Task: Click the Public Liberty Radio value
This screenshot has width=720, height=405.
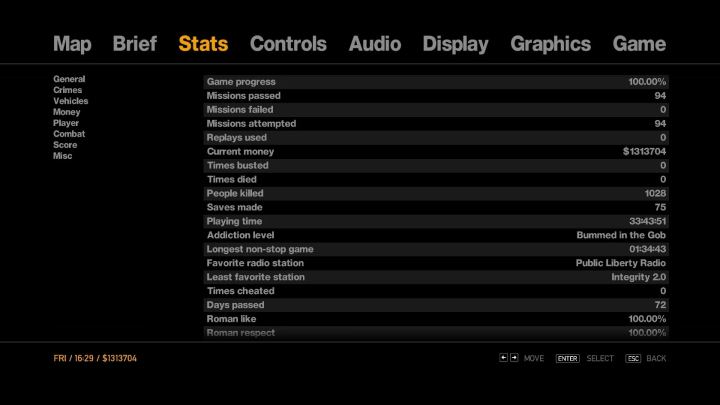Action: (621, 263)
